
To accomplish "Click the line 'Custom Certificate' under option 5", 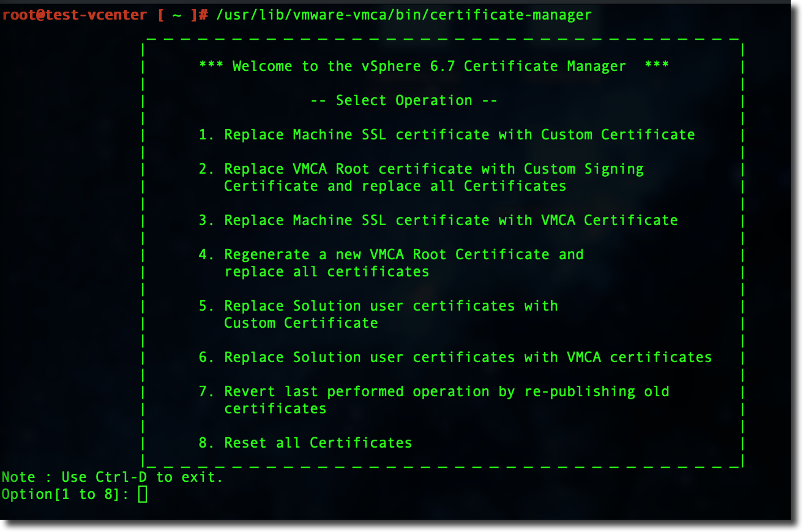I will pos(301,323).
